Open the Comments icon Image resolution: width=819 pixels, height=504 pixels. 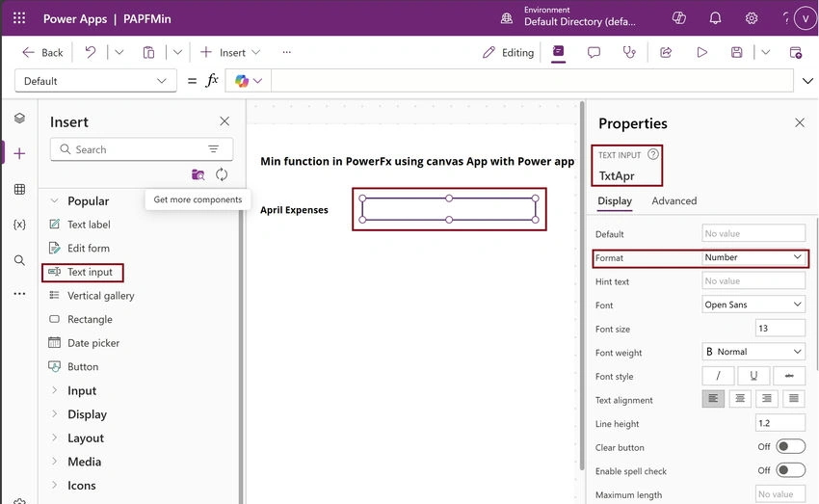tap(594, 52)
